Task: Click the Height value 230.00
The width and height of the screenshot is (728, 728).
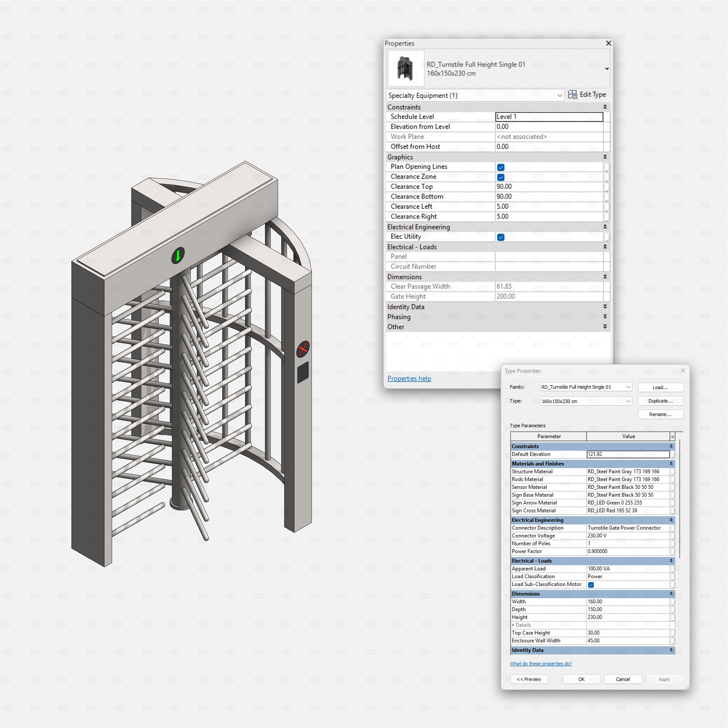Action: (628, 617)
